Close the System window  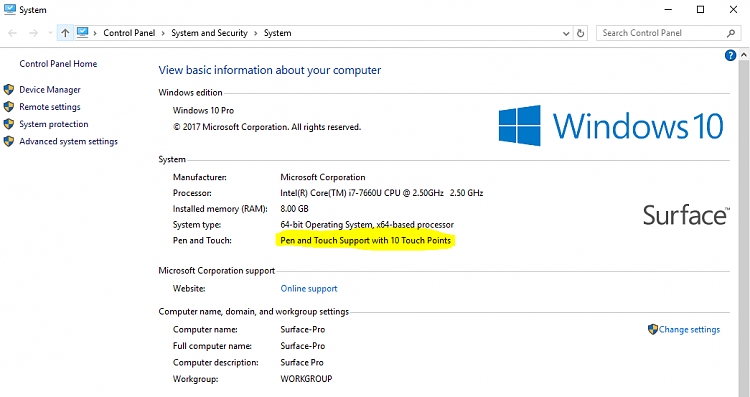coord(733,10)
